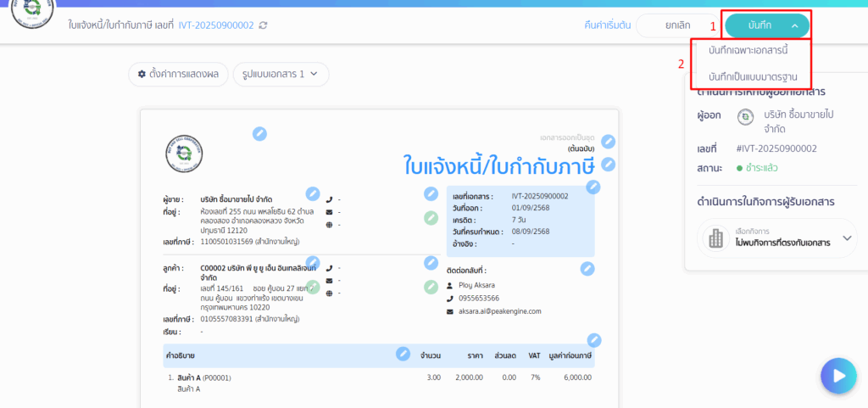Click the credit term 7 วัน
Image resolution: width=868 pixels, height=408 pixels.
coord(520,220)
